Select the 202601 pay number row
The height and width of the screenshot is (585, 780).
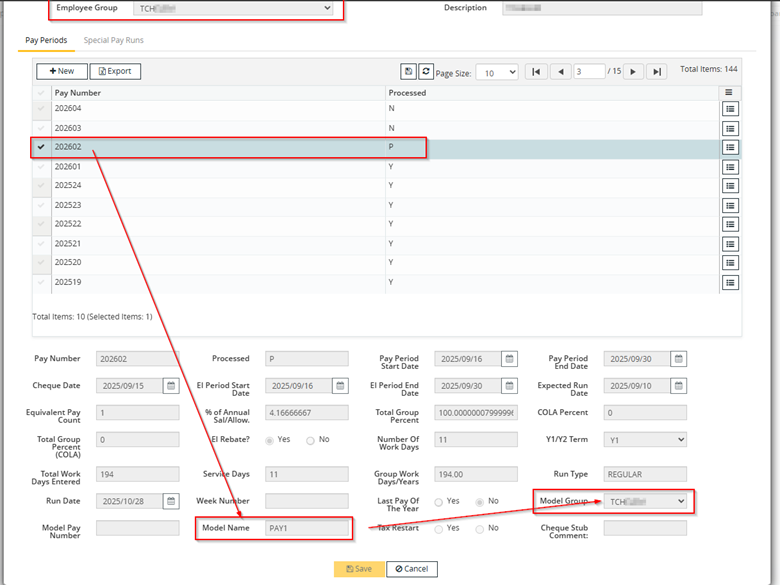coord(376,167)
